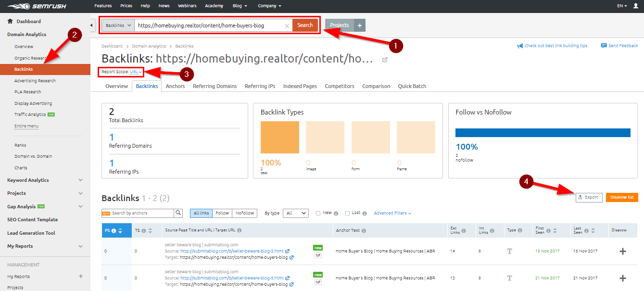Click the megaphone link building tips icon

(x=520, y=46)
